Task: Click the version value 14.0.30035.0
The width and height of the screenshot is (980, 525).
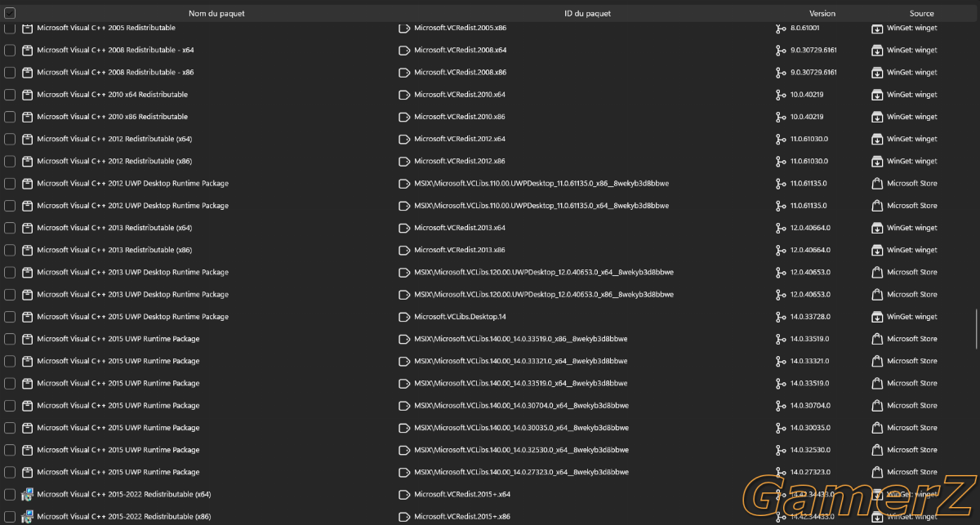Action: 810,428
